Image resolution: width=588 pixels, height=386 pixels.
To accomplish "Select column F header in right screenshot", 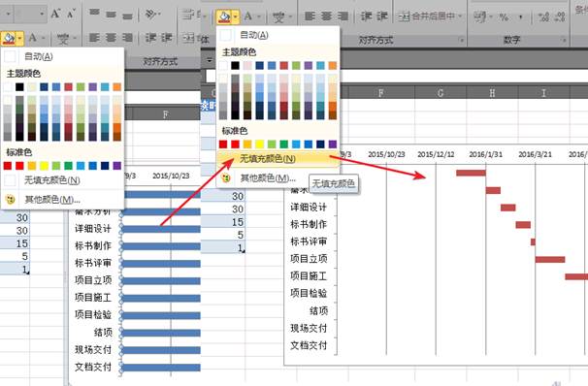I will pos(380,92).
